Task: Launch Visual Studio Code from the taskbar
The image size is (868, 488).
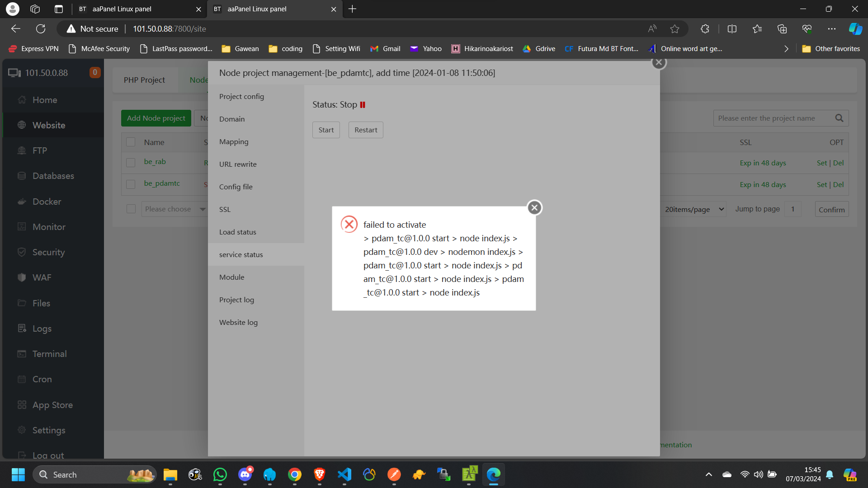Action: (x=344, y=474)
